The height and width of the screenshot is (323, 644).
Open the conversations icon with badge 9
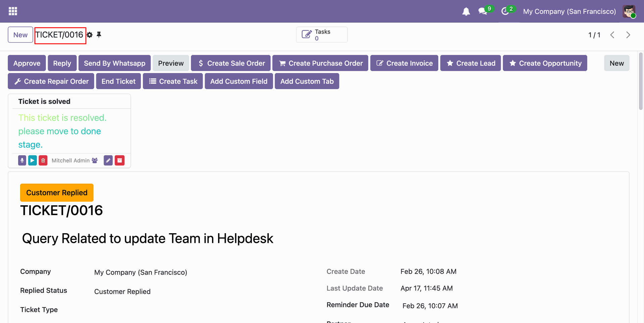[483, 11]
